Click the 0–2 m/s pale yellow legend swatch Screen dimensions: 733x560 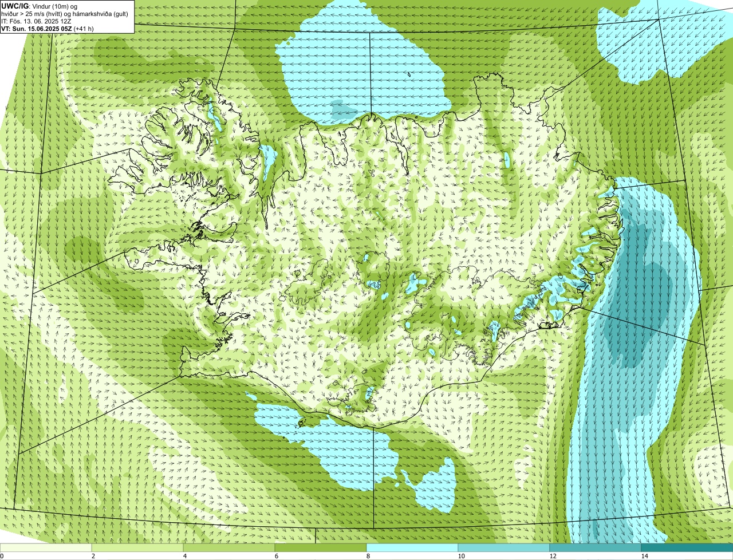click(x=46, y=548)
